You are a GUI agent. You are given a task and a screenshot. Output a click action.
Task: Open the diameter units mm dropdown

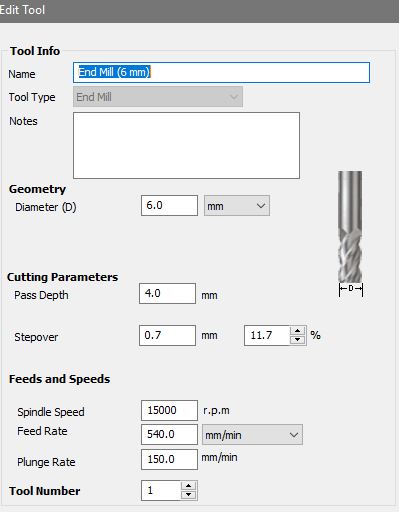click(237, 206)
